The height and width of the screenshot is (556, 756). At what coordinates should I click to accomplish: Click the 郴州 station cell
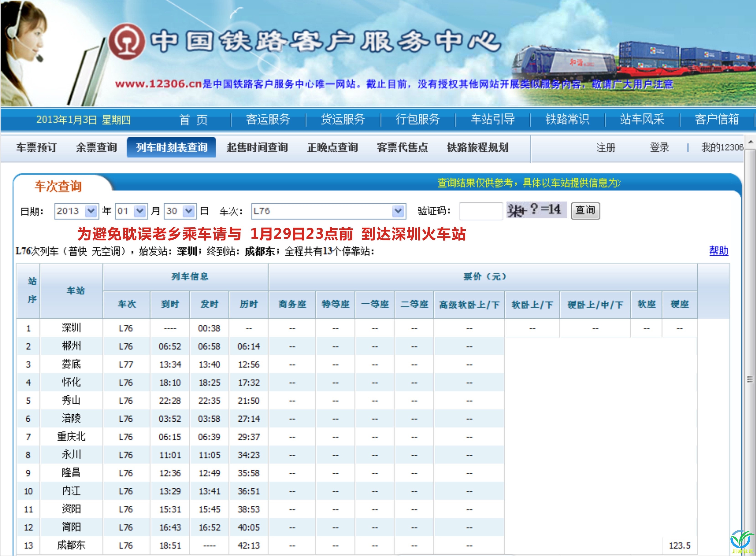pos(71,346)
